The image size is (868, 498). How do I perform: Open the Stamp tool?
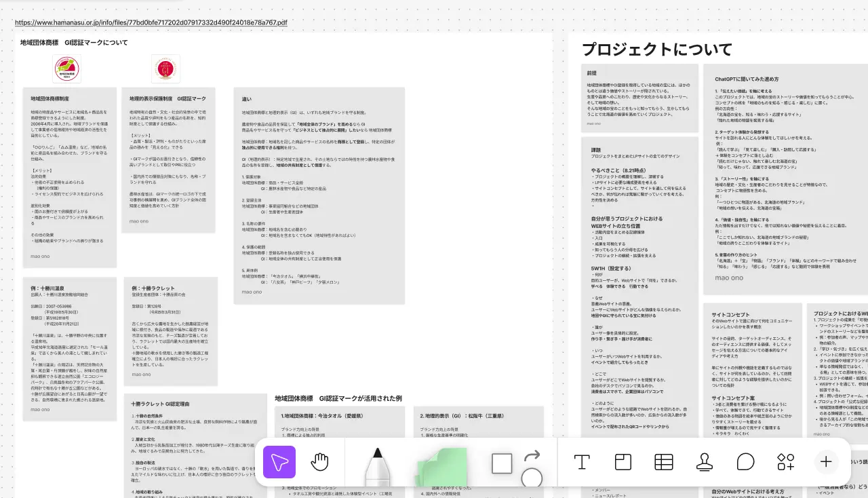(705, 462)
